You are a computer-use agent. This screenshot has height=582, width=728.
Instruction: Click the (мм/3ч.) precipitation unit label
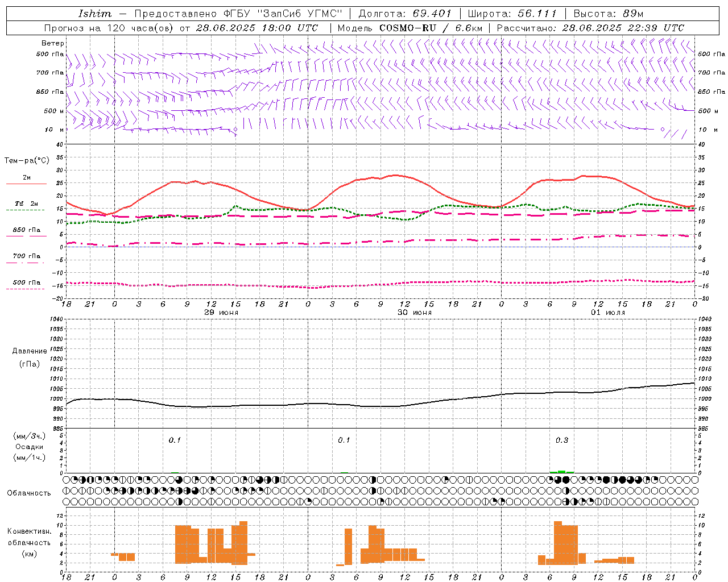point(30,436)
